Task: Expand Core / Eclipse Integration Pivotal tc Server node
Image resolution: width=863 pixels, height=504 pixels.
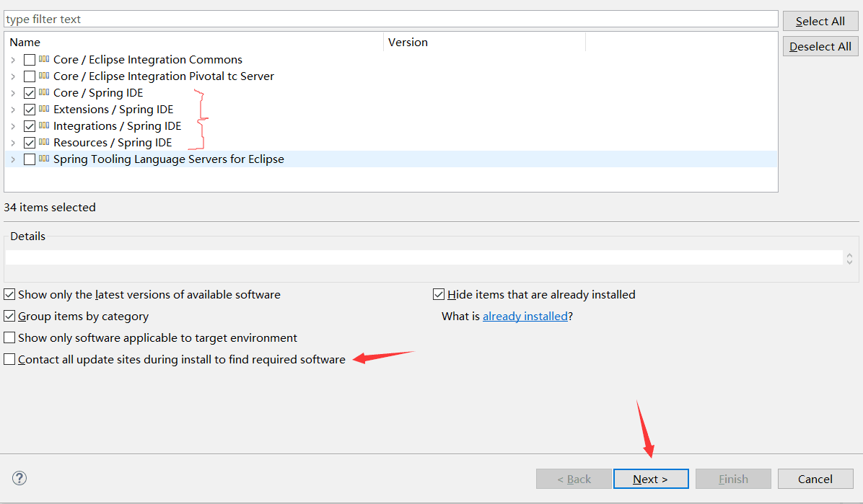Action: click(13, 76)
